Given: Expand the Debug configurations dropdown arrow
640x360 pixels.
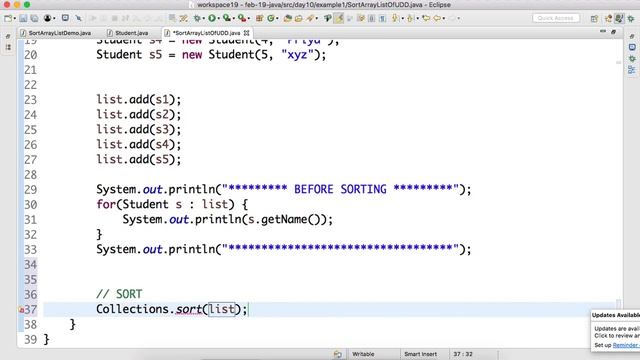Looking at the screenshot, I should click(204, 18).
